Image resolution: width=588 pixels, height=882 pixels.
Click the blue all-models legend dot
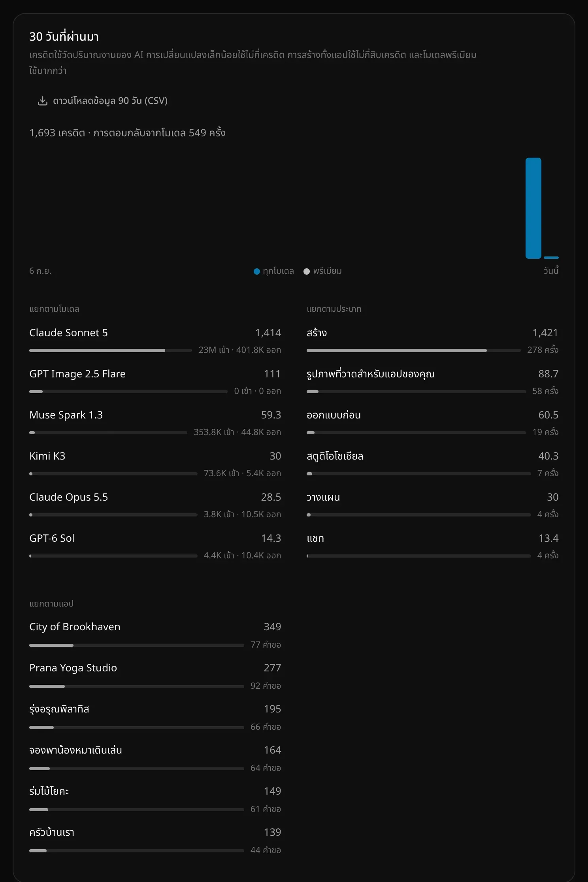point(256,271)
